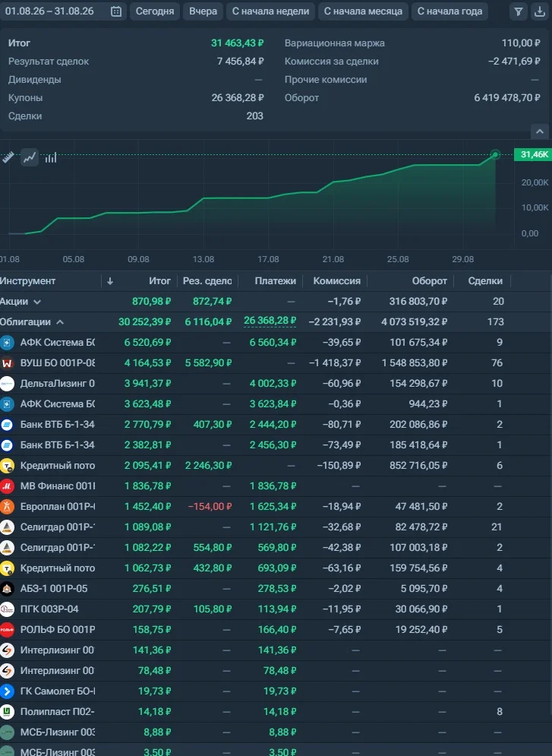
Task: Click АБЗ-1 turnover 5 095,70 ₽
Action: tap(424, 589)
